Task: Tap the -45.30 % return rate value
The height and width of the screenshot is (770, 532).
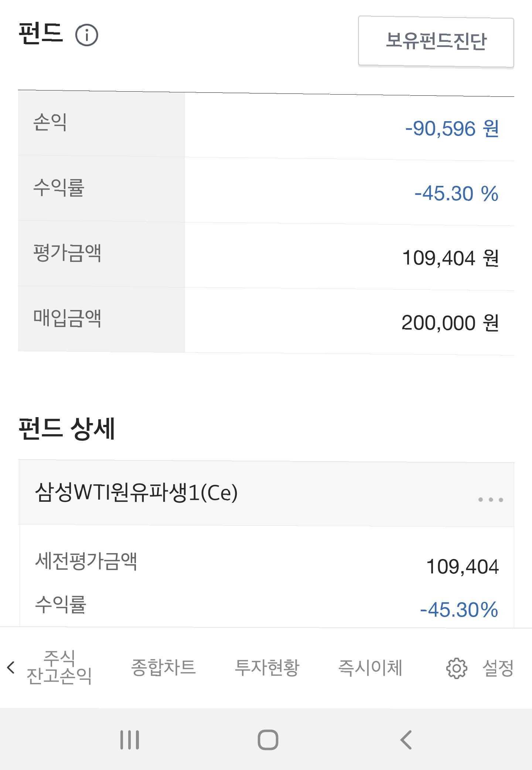Action: coord(456,193)
